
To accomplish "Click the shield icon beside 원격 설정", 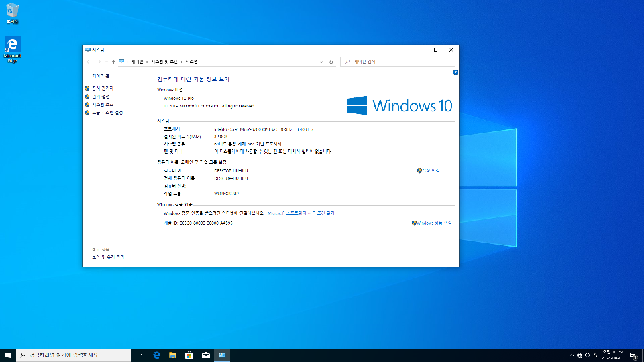I will tap(87, 97).
